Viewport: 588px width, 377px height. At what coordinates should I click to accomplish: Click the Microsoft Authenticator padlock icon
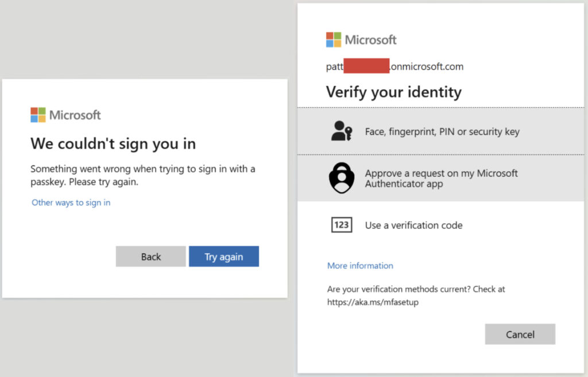(x=341, y=178)
